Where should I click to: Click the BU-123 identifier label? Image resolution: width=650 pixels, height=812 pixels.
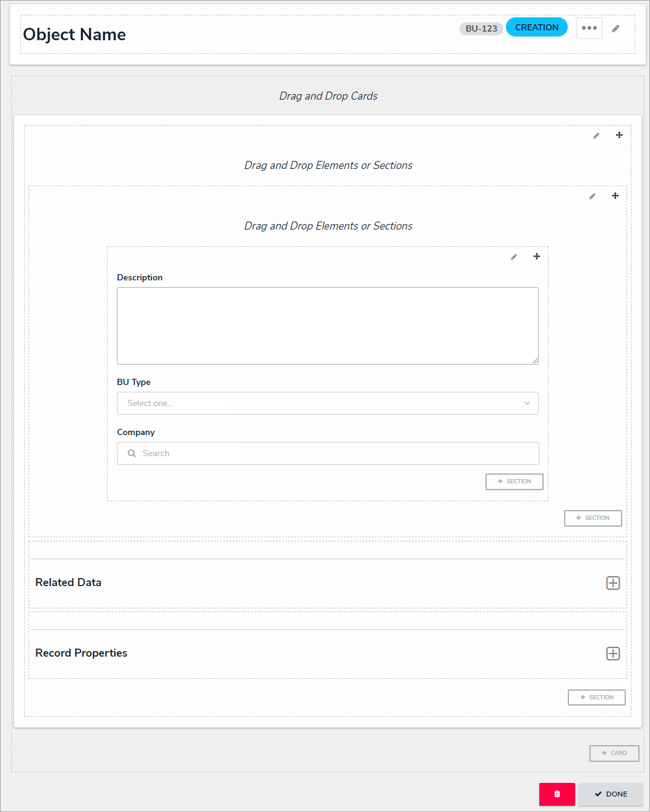click(481, 28)
